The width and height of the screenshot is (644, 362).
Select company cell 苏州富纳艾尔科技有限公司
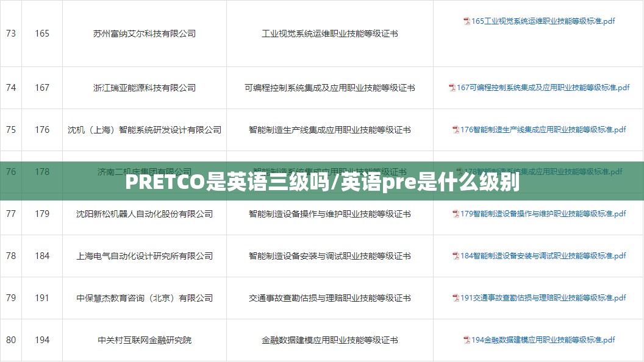(145, 34)
